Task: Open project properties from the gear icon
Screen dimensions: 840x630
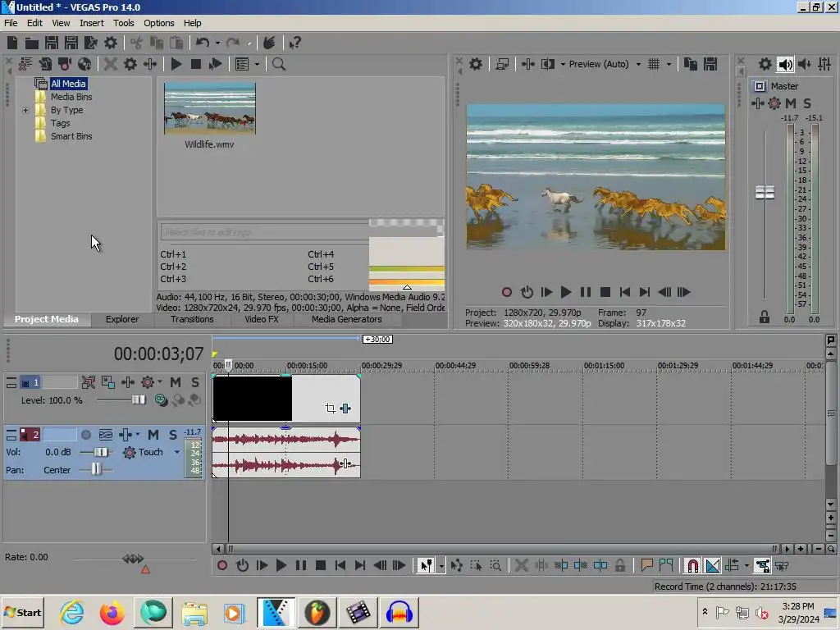Action: (x=111, y=43)
